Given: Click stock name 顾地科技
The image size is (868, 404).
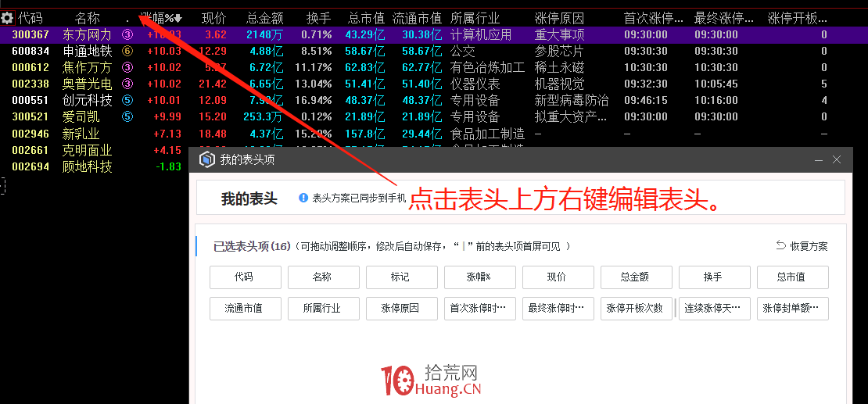Looking at the screenshot, I should [x=87, y=166].
